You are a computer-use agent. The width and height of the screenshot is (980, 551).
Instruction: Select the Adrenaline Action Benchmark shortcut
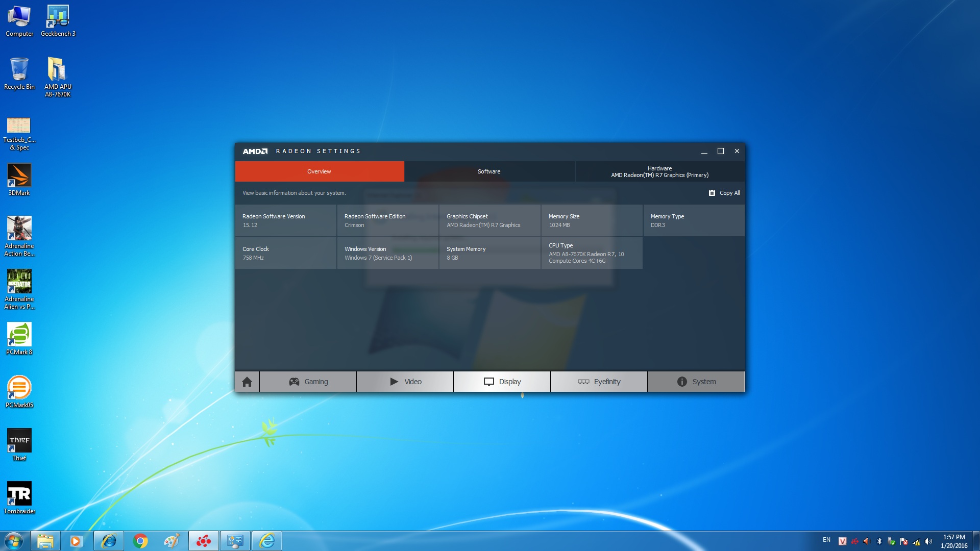tap(19, 236)
